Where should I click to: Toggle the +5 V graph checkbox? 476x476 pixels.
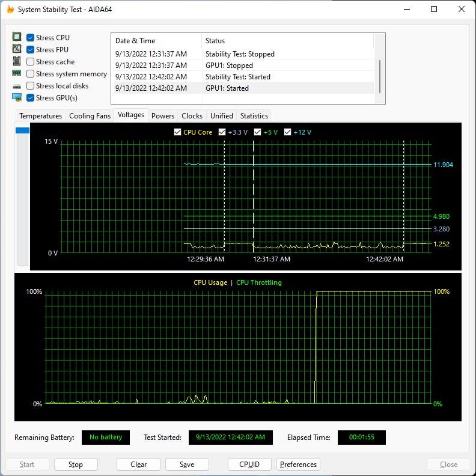tap(257, 132)
